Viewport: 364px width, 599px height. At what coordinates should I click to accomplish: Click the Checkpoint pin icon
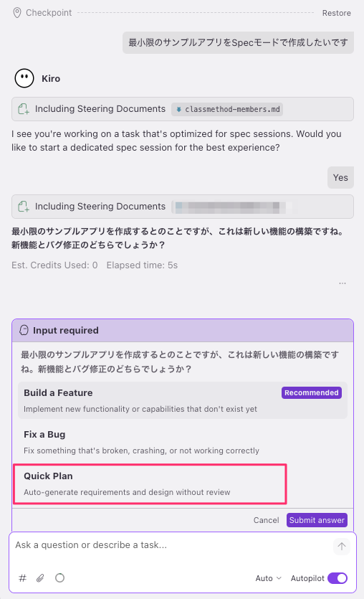point(16,13)
